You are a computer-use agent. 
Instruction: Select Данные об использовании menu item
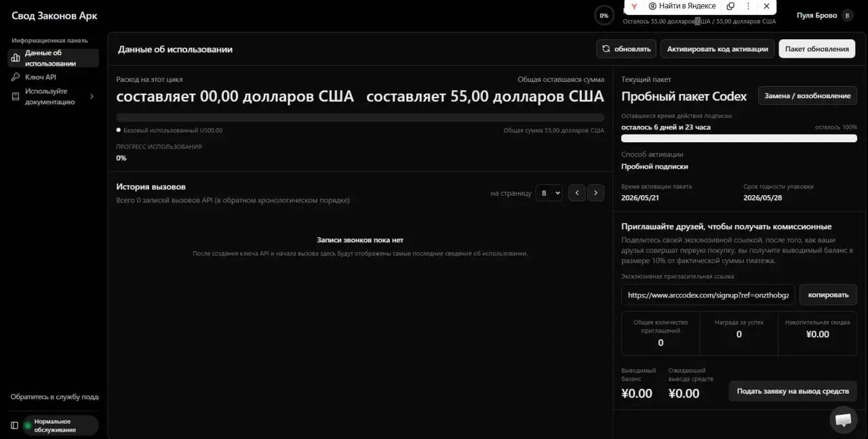(54, 58)
